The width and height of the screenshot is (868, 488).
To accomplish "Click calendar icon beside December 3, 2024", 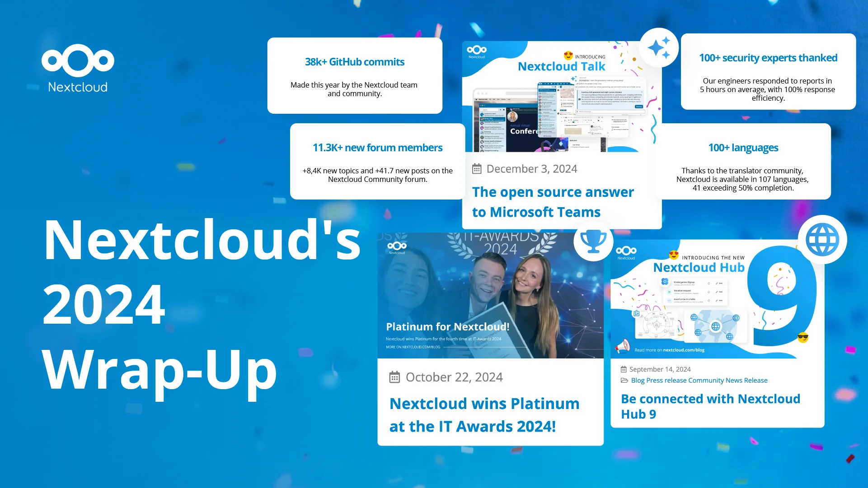I will point(477,169).
